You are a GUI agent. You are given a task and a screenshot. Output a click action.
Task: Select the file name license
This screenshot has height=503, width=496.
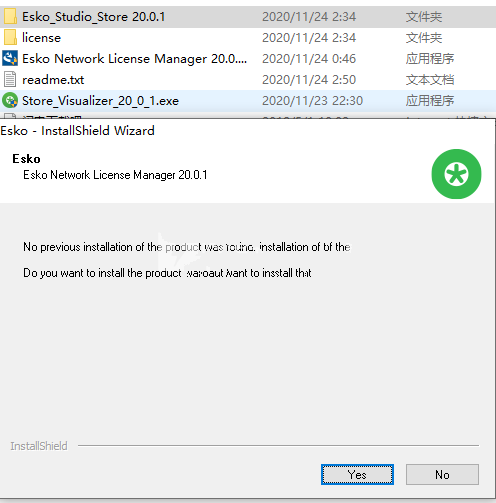(41, 37)
